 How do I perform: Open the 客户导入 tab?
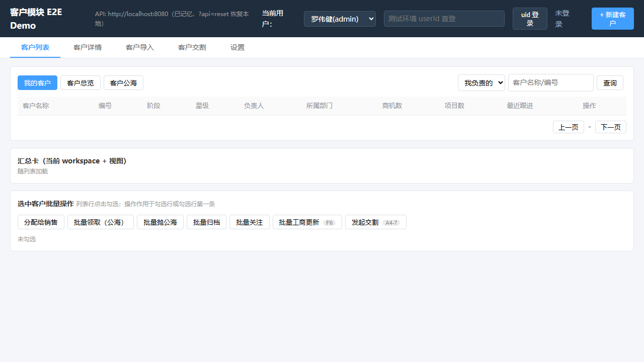click(x=140, y=47)
